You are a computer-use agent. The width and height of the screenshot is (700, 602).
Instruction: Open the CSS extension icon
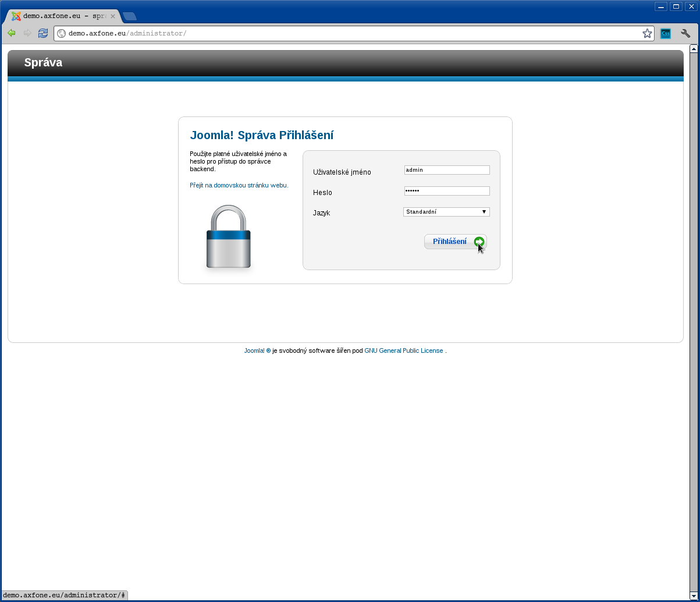pos(666,33)
